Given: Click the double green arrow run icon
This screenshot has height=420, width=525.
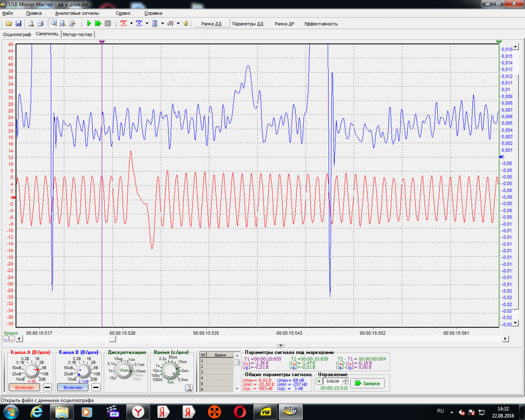Looking at the screenshot, I should point(98,24).
